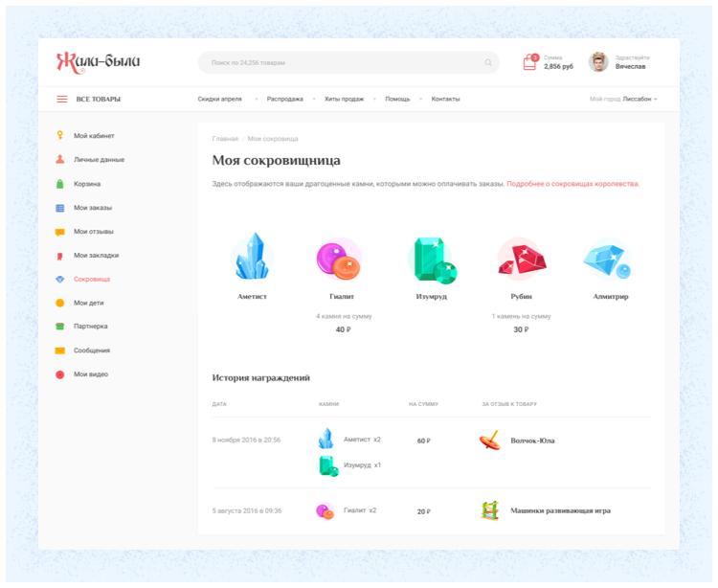This screenshot has width=718, height=588.
Task: Click the Изумруд emerald icon
Action: 432,260
